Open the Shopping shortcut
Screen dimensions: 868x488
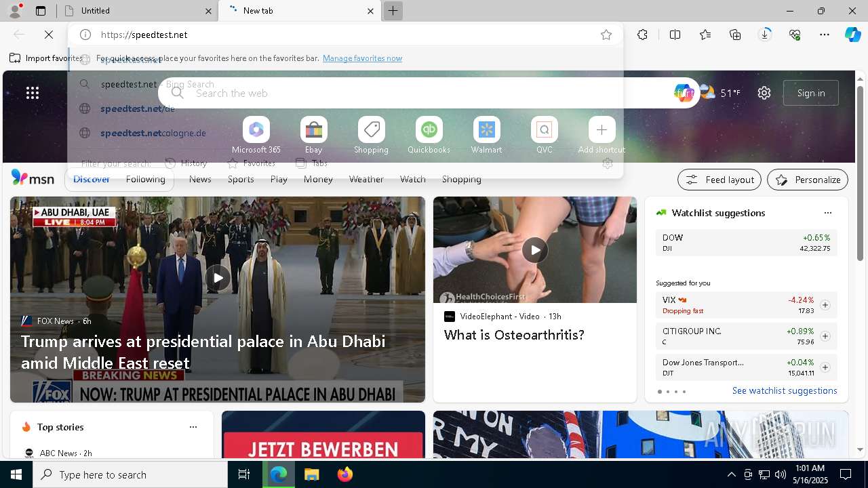[x=371, y=136]
